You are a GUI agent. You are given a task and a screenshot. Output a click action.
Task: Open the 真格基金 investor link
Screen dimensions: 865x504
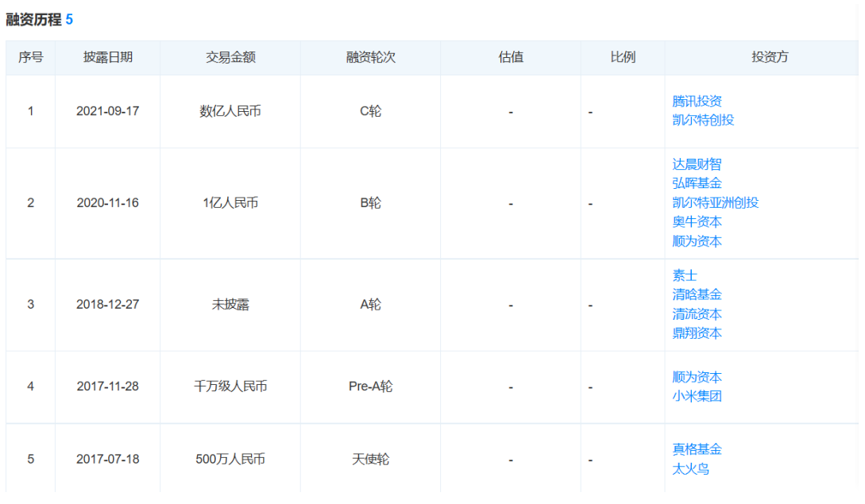click(x=697, y=449)
